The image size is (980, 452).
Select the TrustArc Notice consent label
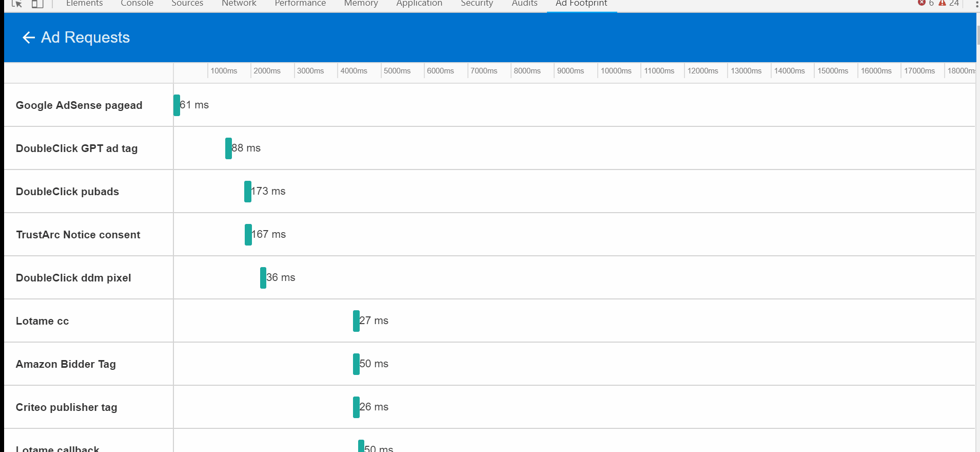point(78,235)
